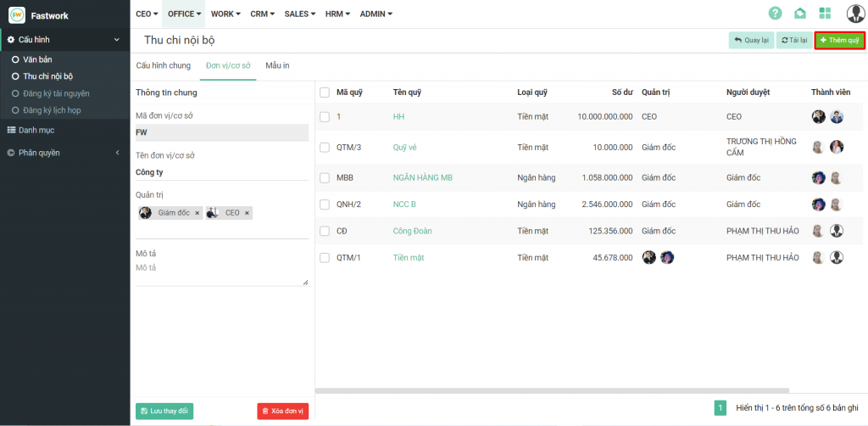Switch to the Mẫu in tab

pyautogui.click(x=277, y=65)
